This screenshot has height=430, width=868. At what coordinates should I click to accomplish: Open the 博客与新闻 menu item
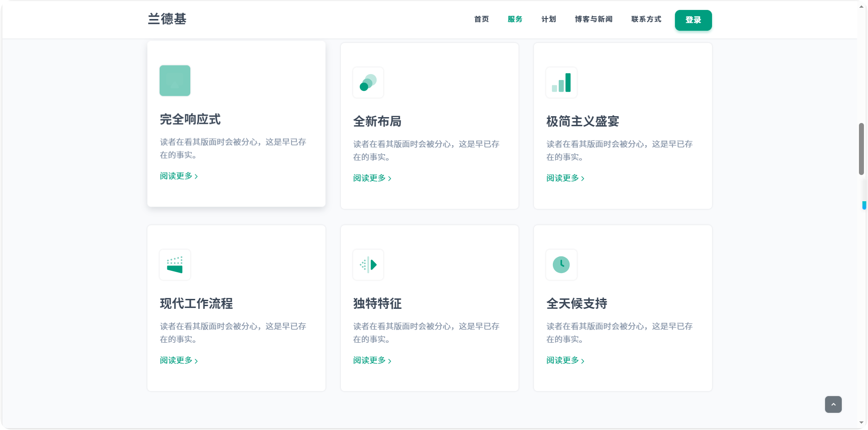pos(594,19)
